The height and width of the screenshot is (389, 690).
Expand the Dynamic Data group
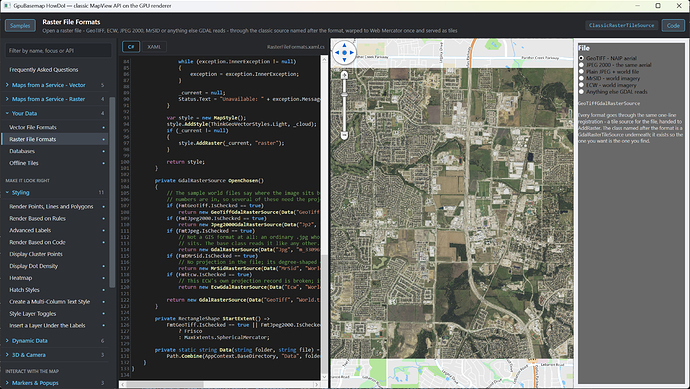click(55, 341)
